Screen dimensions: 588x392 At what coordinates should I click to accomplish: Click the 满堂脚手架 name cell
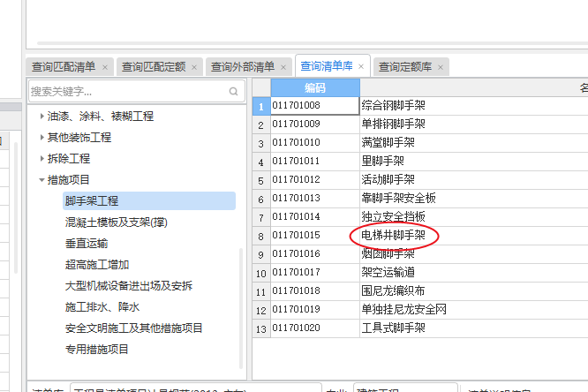(474, 142)
